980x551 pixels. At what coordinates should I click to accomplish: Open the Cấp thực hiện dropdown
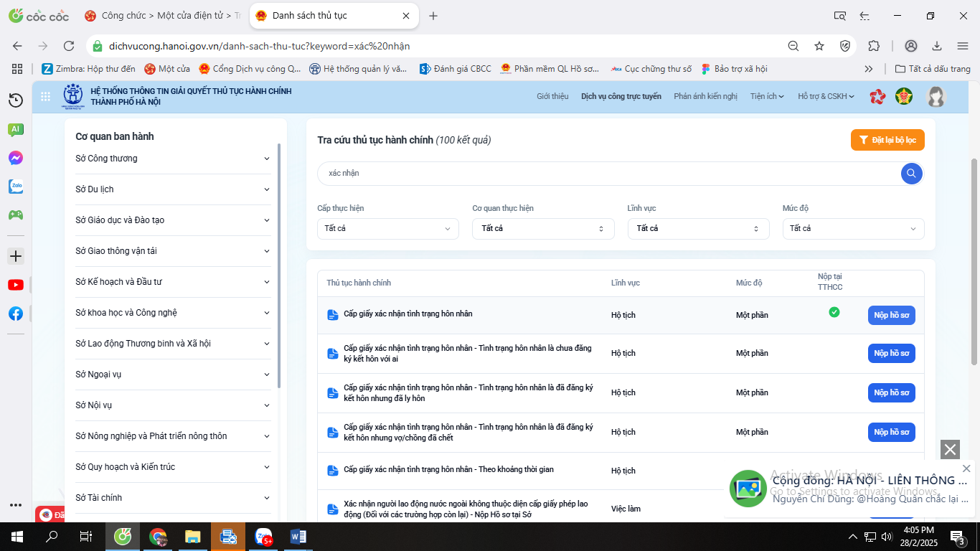point(388,228)
